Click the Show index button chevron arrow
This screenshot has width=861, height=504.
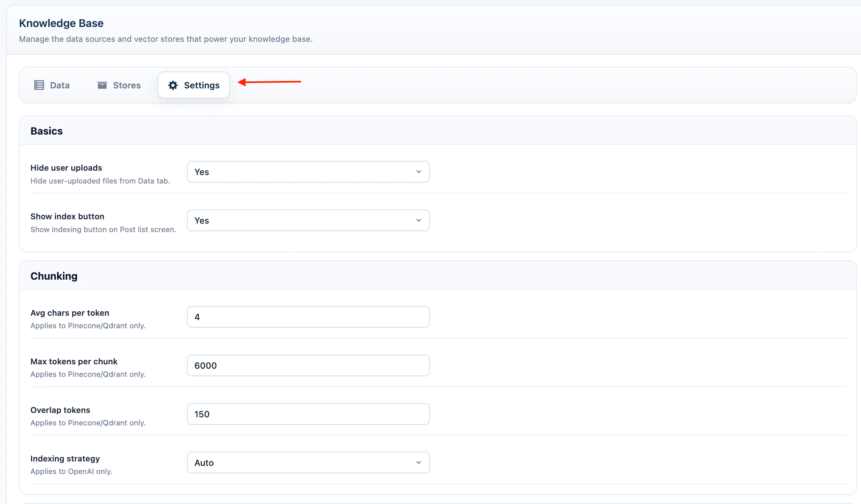tap(419, 220)
